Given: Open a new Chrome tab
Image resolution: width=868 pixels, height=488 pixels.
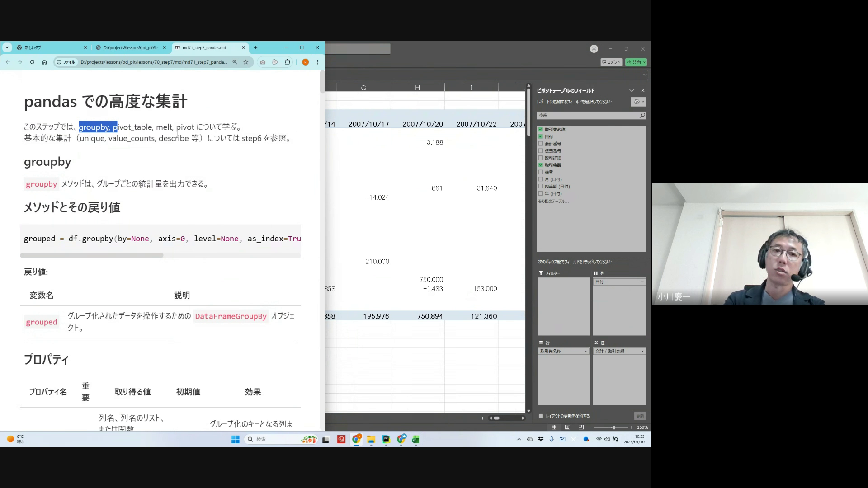Looking at the screenshot, I should click(256, 47).
